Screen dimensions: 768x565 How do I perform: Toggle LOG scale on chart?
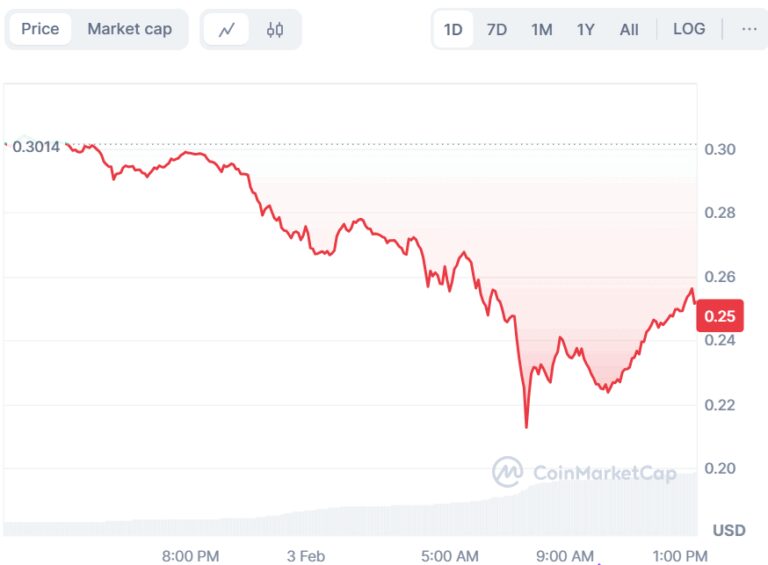point(689,29)
